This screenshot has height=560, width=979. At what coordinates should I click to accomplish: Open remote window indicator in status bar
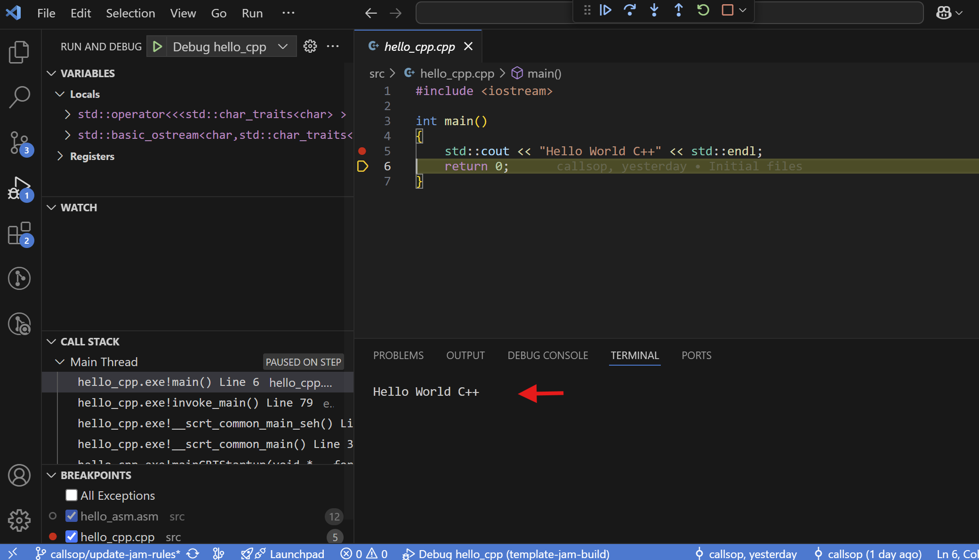[x=13, y=553]
